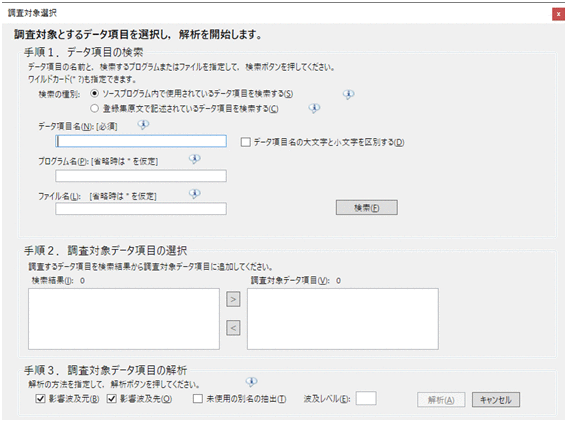Click the 波及レベル input box
Image resolution: width=569 pixels, height=424 pixels.
tap(366, 398)
